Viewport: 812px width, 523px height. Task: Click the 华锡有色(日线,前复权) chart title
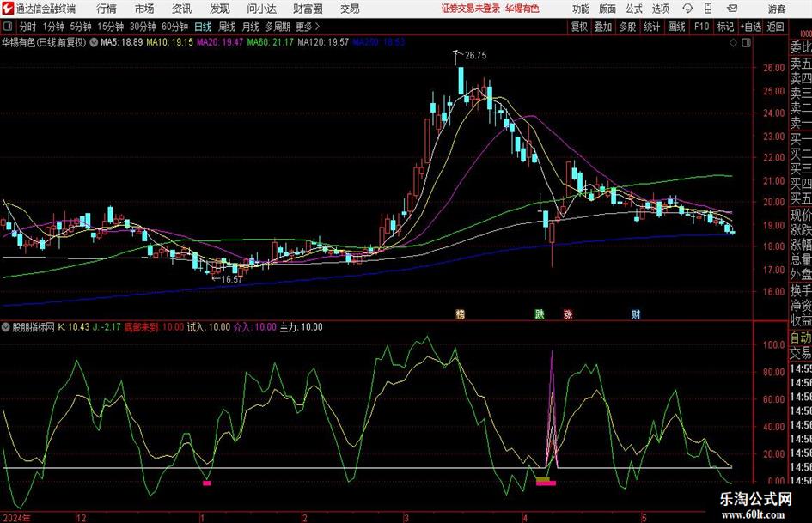(x=44, y=42)
